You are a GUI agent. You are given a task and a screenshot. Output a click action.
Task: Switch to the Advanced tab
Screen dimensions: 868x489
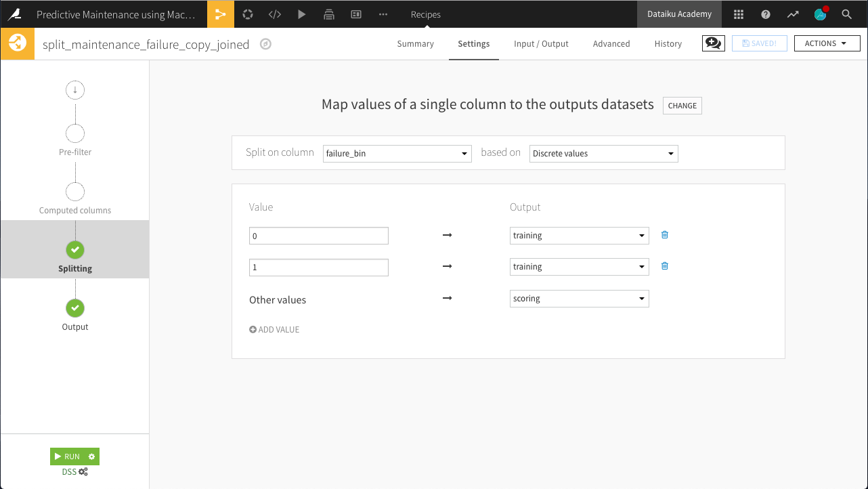pos(611,44)
